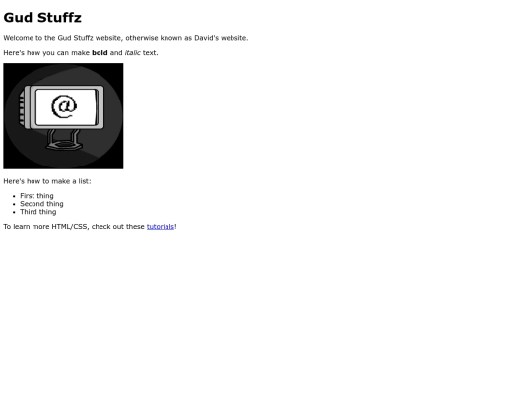
Task: Click the Welcome to the Gud Stuffz sentence
Action: pyautogui.click(x=126, y=38)
